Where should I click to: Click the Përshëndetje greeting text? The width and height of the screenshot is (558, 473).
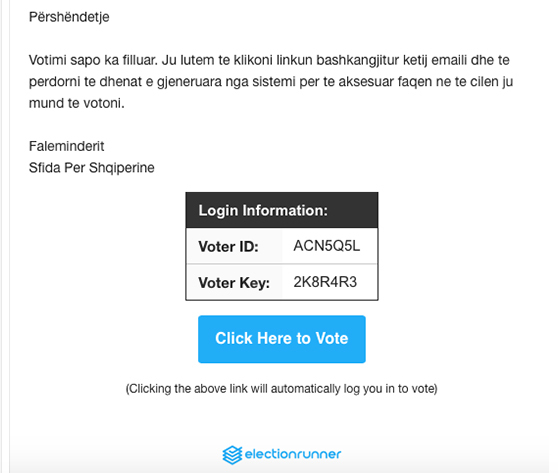click(69, 17)
